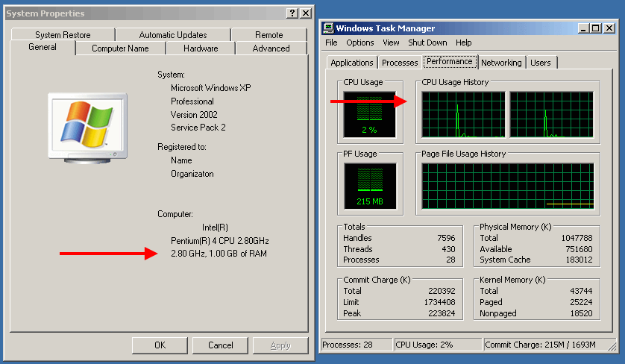The height and width of the screenshot is (364, 625).
Task: Click the "Microsoft Windows XP" text
Action: 211,88
